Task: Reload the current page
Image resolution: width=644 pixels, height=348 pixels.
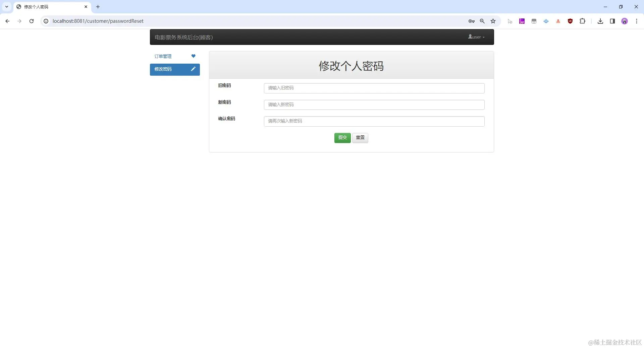Action: (32, 21)
